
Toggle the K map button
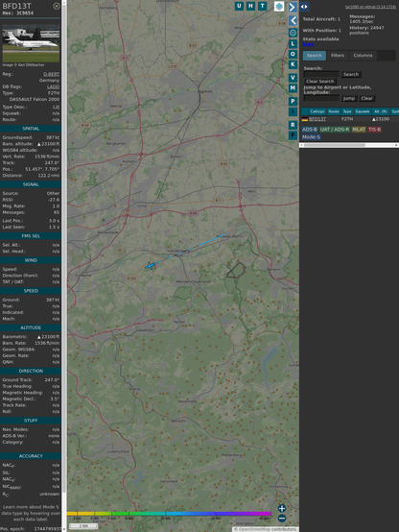pos(293,64)
